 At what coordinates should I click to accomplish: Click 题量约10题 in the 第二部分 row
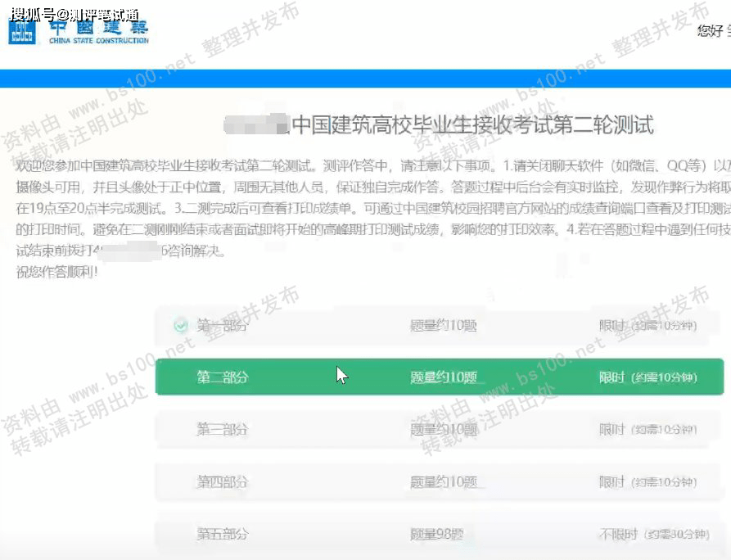(x=444, y=377)
